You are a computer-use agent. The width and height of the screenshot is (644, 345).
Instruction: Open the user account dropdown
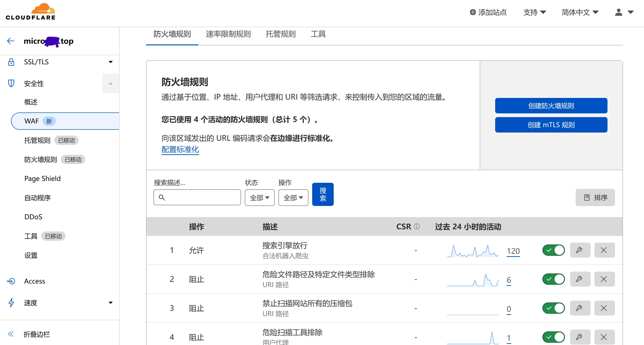pyautogui.click(x=624, y=12)
